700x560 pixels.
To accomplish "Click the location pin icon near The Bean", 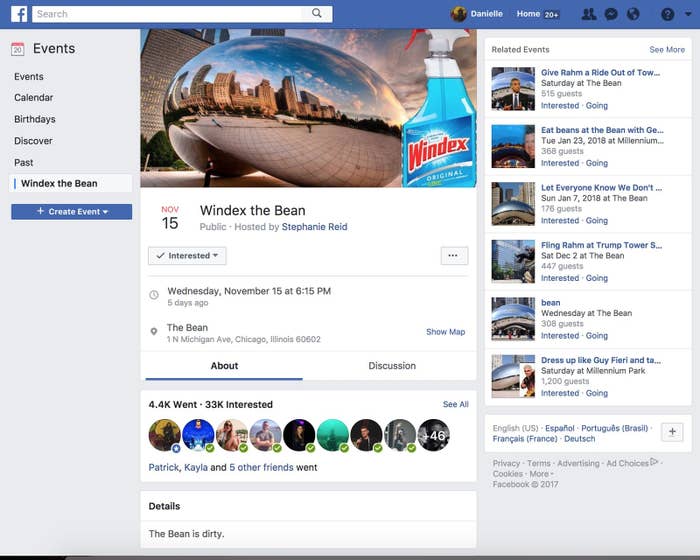I will [x=154, y=332].
